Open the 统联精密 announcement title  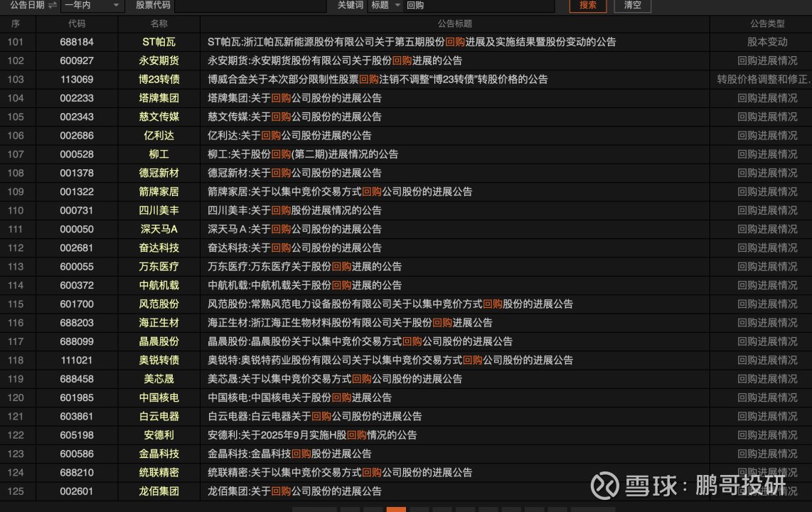click(x=340, y=472)
